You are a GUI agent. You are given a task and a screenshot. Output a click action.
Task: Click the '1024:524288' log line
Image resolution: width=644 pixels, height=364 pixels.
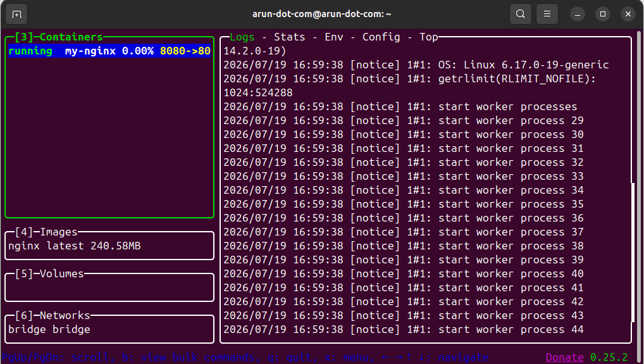(258, 93)
